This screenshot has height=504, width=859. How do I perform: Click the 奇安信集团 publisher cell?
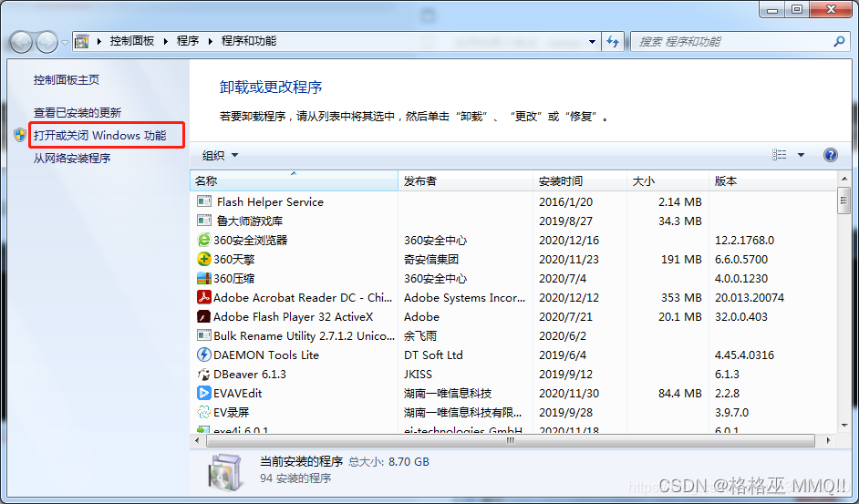click(x=431, y=259)
